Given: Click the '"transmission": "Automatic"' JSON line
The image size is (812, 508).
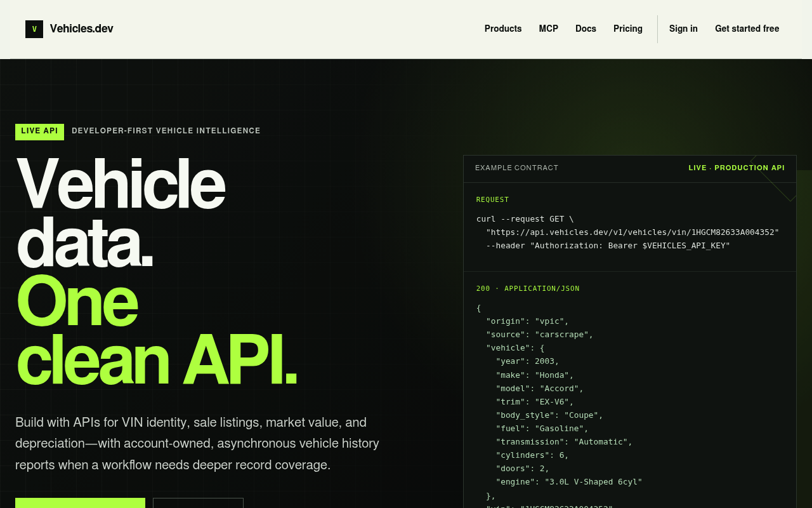Looking at the screenshot, I should (x=565, y=442).
